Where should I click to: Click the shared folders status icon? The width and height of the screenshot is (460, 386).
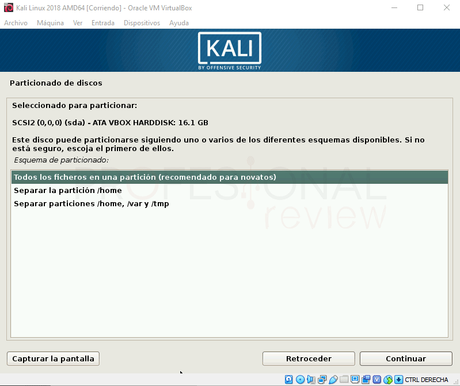[x=344, y=379]
